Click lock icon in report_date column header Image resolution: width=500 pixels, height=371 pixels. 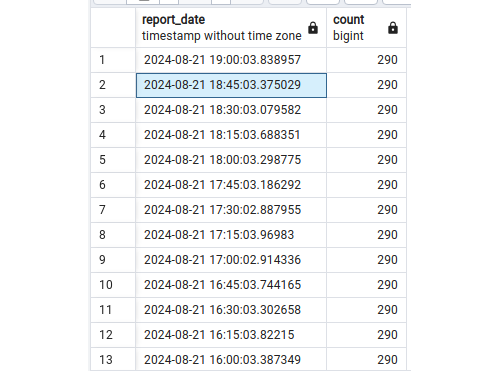(313, 28)
